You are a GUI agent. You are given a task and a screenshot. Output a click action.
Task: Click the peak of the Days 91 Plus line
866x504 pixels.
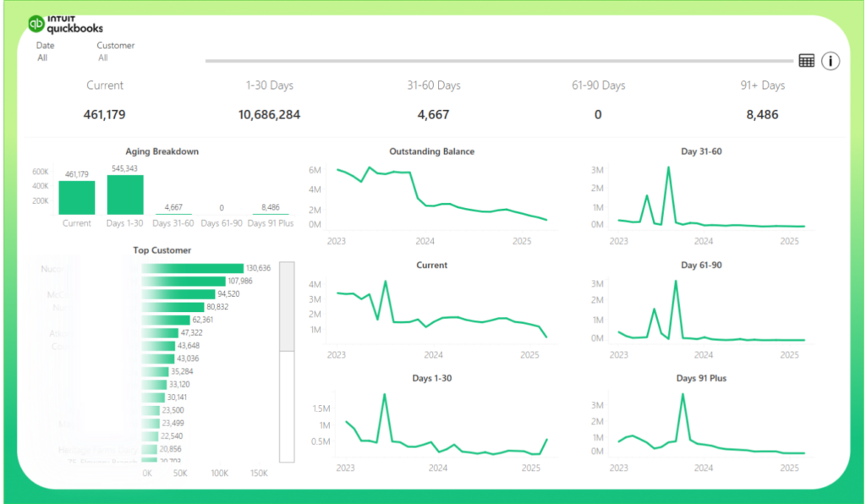pyautogui.click(x=683, y=394)
